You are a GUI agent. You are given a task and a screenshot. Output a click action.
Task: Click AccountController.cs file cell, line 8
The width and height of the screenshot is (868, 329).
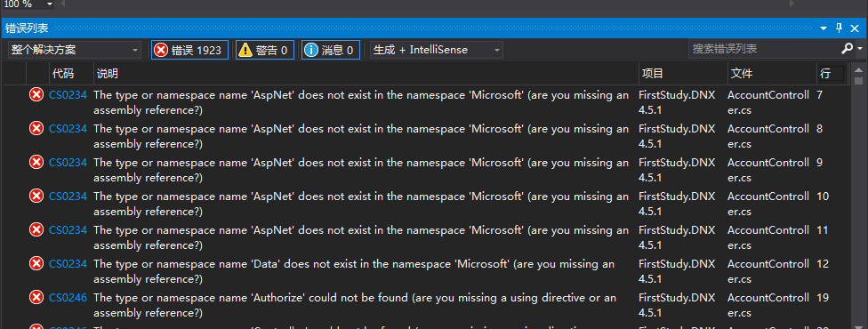[768, 136]
